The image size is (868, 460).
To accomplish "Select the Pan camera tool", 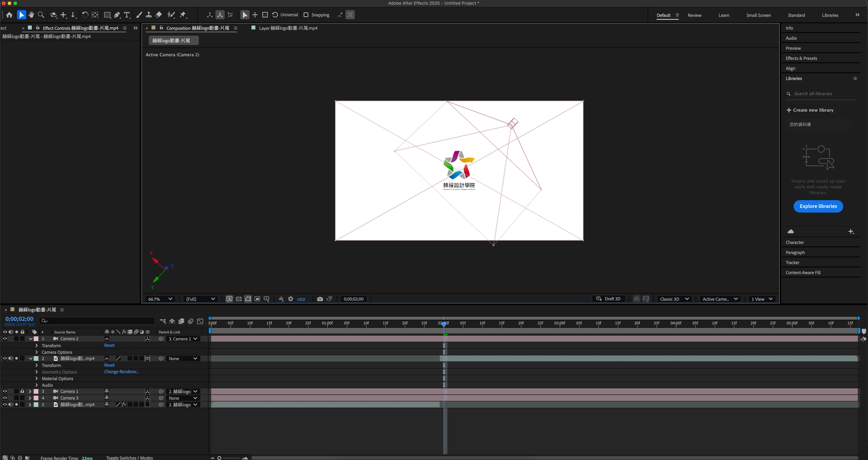I will [63, 15].
